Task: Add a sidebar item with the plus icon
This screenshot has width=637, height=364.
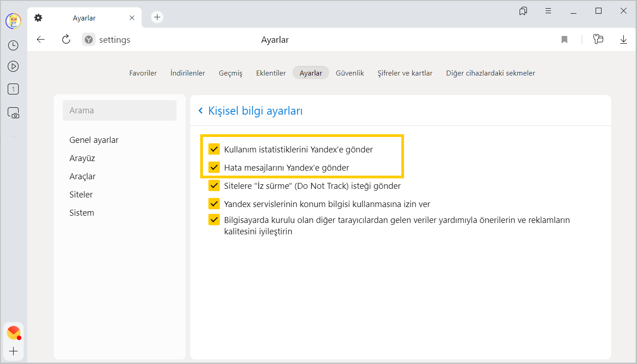Action: [13, 351]
